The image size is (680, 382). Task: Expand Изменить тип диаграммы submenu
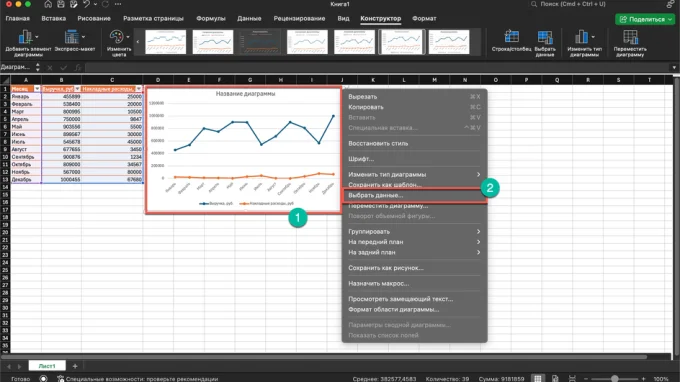(x=478, y=174)
